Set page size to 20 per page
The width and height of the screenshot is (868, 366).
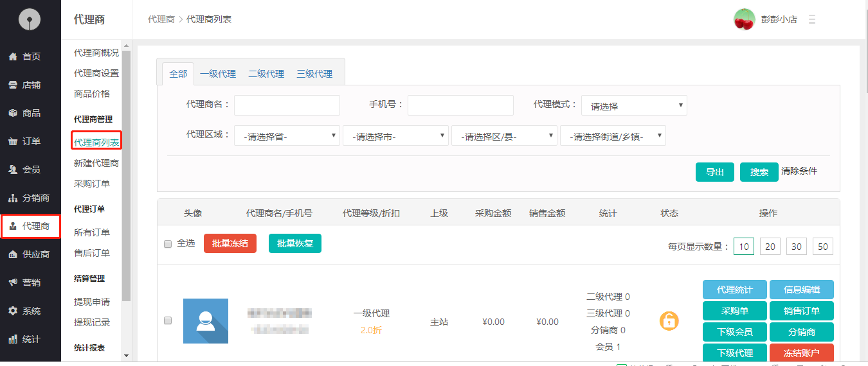click(x=770, y=247)
